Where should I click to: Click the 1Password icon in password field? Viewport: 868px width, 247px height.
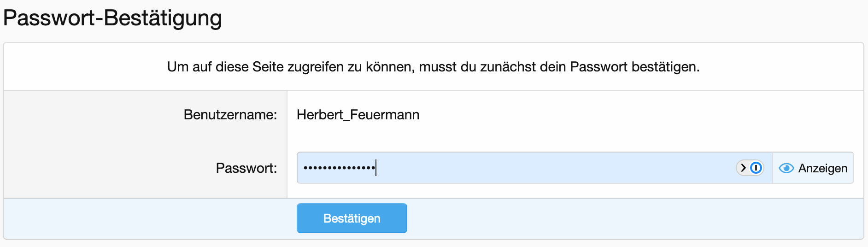click(x=756, y=168)
